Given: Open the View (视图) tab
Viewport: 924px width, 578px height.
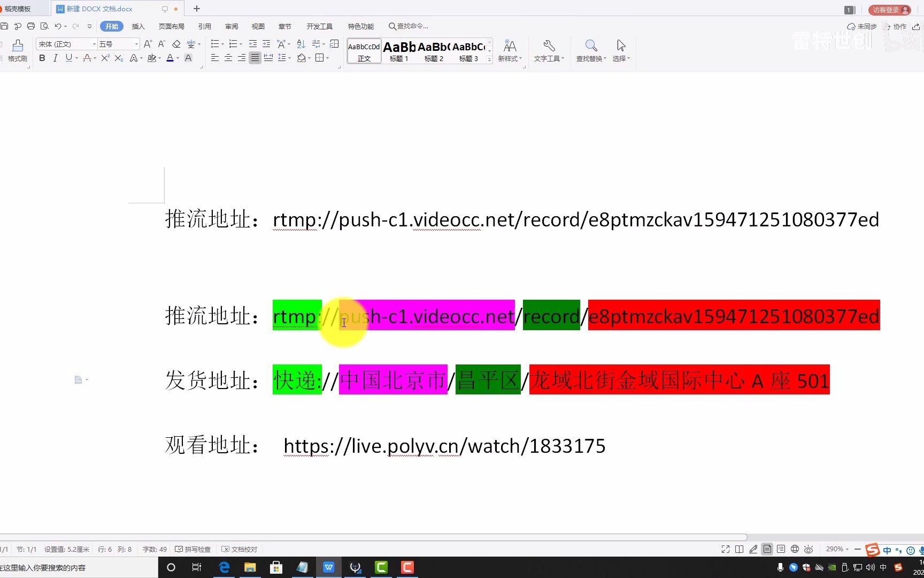Looking at the screenshot, I should pyautogui.click(x=258, y=26).
